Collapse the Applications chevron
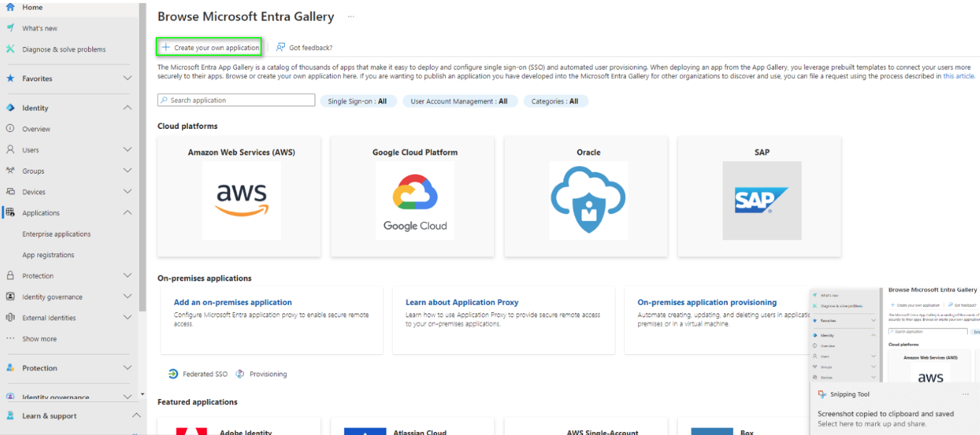The width and height of the screenshot is (980, 435). (127, 212)
